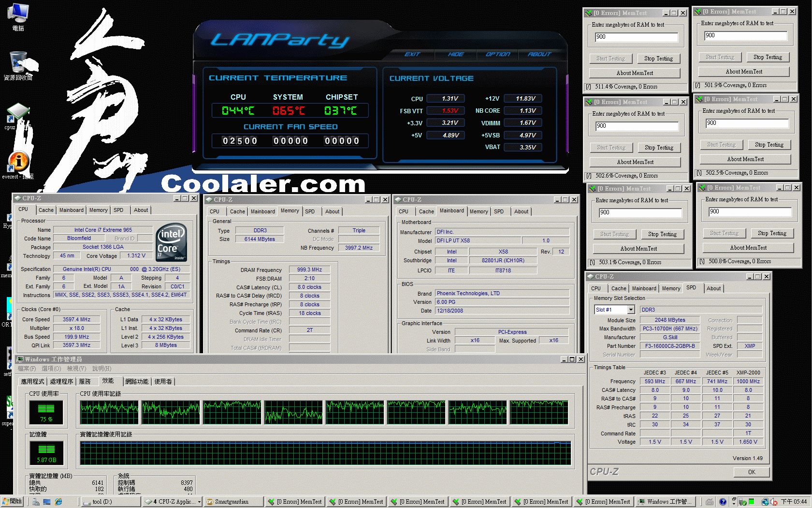The height and width of the screenshot is (508, 812).
Task: Open Memory tab in CPU-Z Motherboard window
Action: pos(478,211)
